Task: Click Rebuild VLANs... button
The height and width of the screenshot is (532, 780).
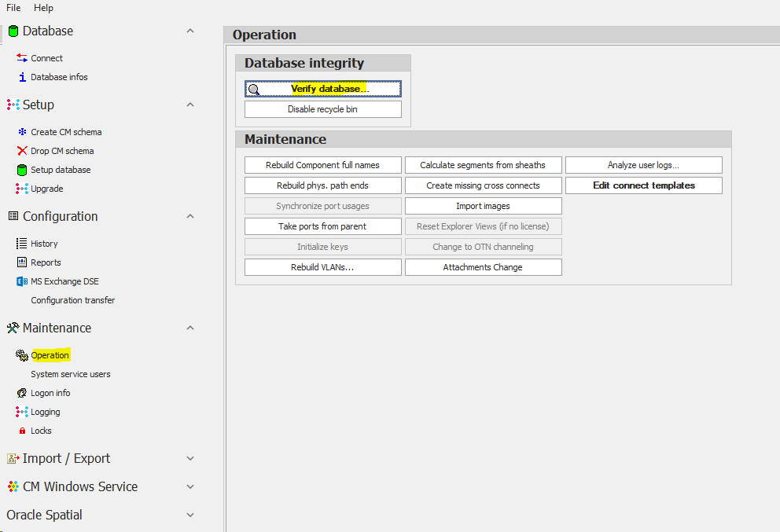Action: coord(323,267)
